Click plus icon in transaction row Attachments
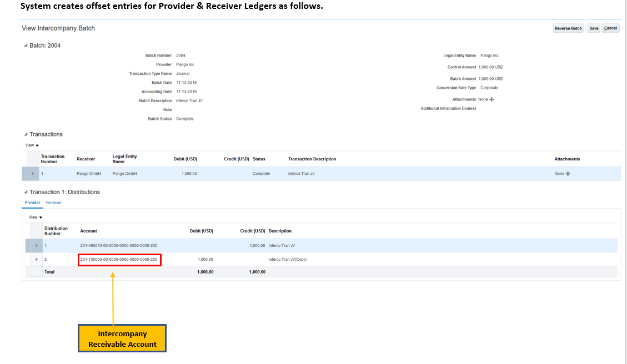 568,174
